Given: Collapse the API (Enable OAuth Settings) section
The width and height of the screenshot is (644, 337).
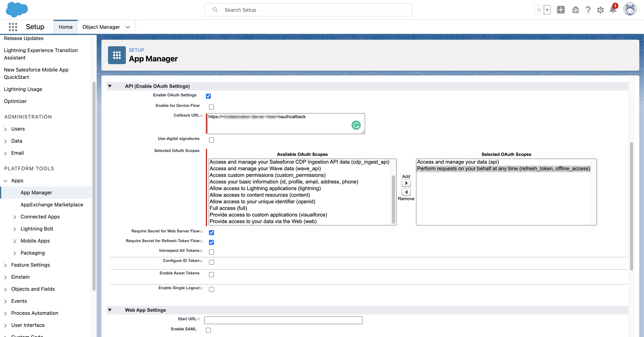Looking at the screenshot, I should 110,86.
